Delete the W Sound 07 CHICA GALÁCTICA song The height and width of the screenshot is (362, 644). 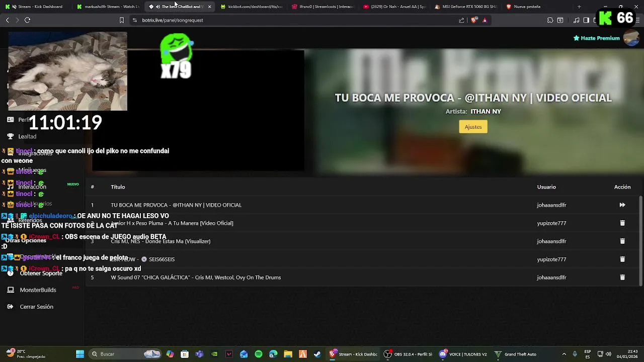pos(622,277)
